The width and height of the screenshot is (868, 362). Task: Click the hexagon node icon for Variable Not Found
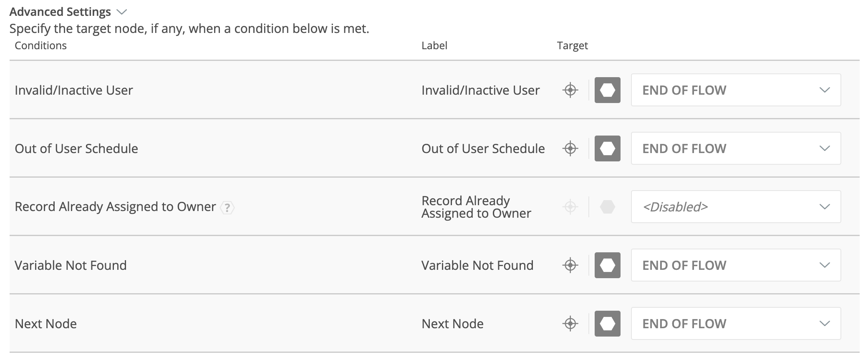pyautogui.click(x=607, y=265)
